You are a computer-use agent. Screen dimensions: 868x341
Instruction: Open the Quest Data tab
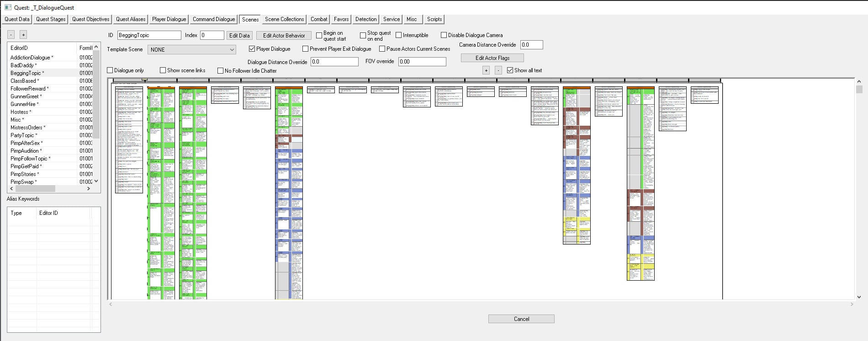pos(17,19)
